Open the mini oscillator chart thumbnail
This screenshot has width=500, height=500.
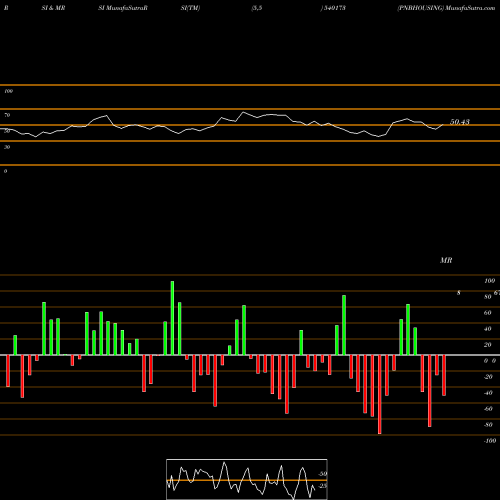(247, 479)
